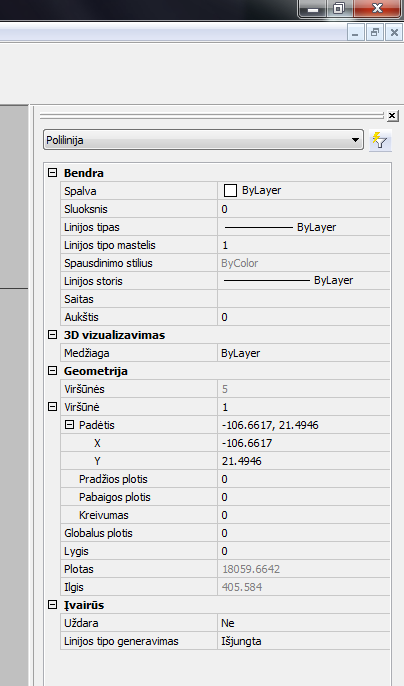Click the Quick Select filter icon
Viewport: 404px width, 686px height.
[380, 140]
